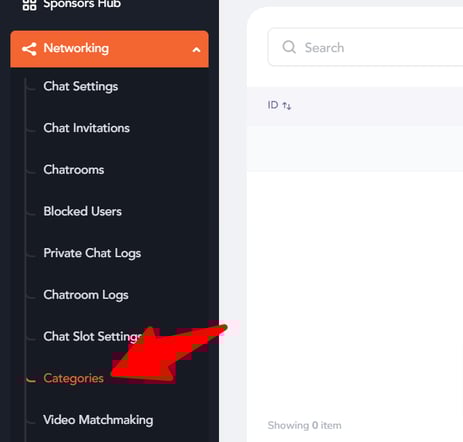The width and height of the screenshot is (463, 442).
Task: Go to Chat Invitations
Action: pos(86,128)
